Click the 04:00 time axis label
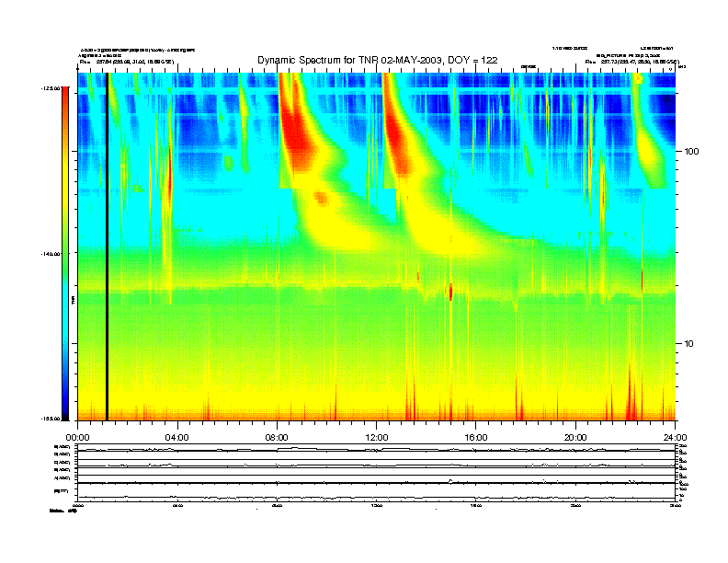Viewport: 728px width, 563px height. tap(177, 438)
